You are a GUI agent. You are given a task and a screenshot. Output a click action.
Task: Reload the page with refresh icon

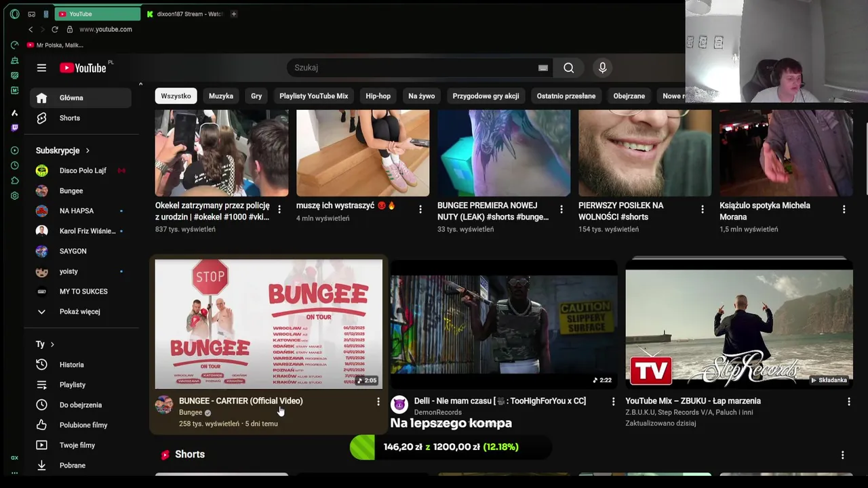click(x=55, y=29)
